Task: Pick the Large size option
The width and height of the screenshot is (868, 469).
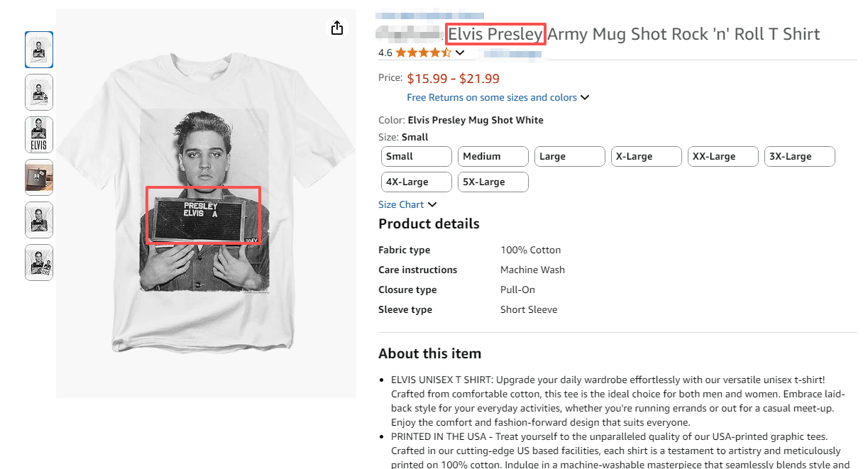Action: point(569,156)
